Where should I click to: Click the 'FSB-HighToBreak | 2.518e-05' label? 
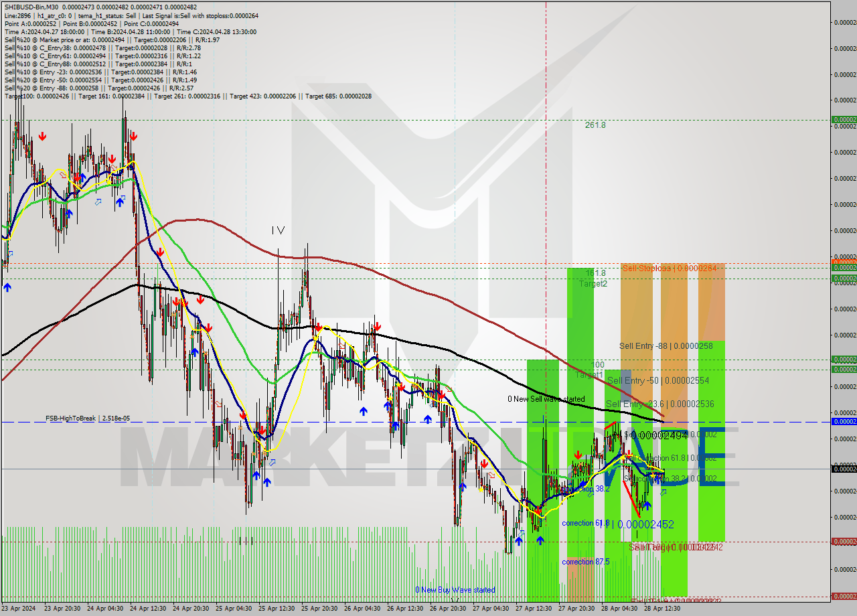[x=88, y=418]
